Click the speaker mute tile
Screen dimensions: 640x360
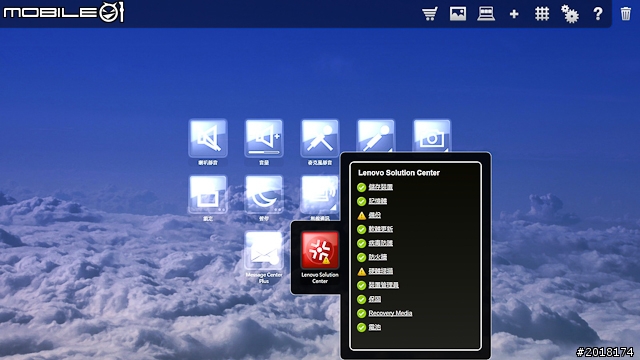[x=208, y=138]
